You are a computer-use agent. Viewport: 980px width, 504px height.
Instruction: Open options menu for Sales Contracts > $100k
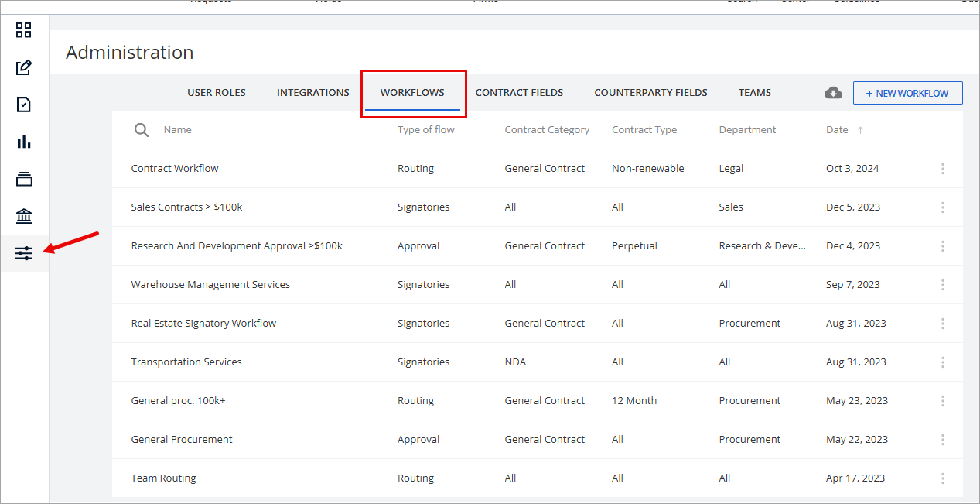click(x=942, y=207)
